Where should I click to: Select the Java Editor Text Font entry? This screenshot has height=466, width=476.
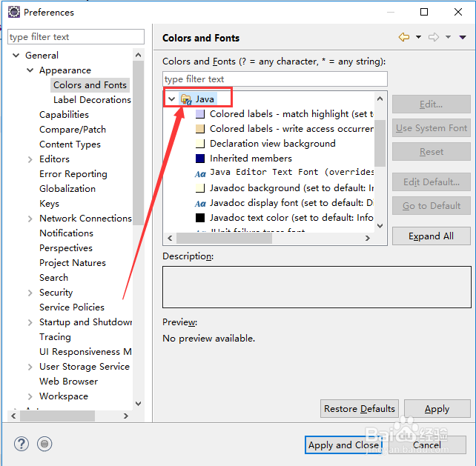(x=291, y=173)
